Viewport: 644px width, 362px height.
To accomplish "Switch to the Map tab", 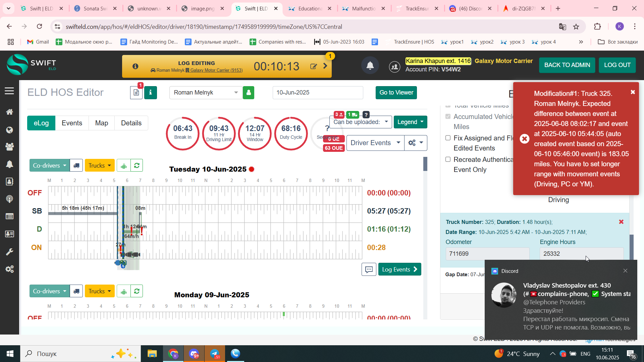I will click(x=102, y=123).
